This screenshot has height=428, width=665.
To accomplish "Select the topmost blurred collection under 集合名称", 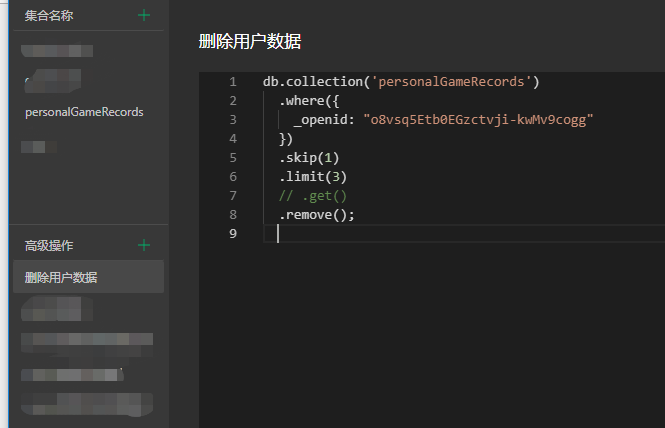I will (x=58, y=50).
